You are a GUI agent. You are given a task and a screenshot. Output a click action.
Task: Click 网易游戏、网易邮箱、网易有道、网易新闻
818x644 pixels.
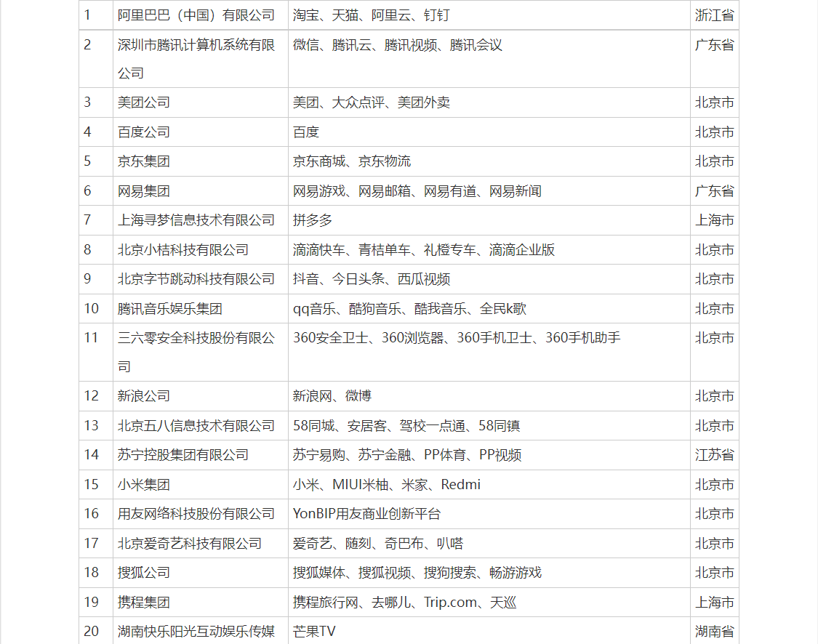click(417, 191)
